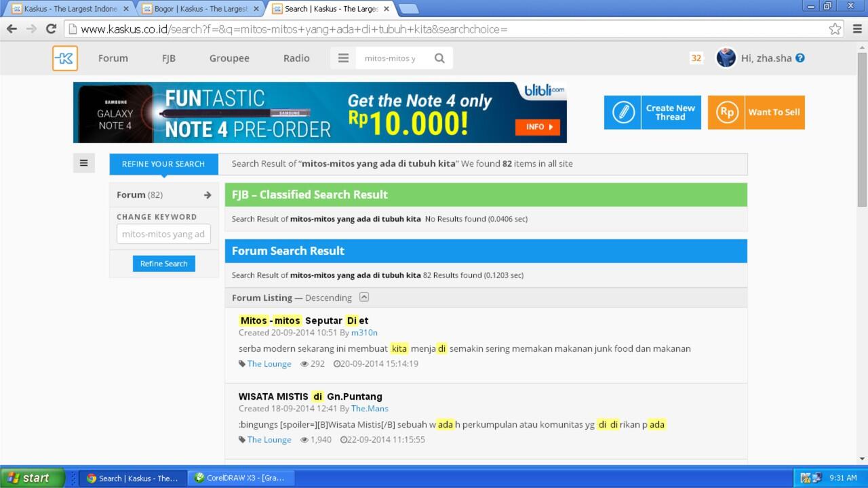Click the magnifier search icon in header
Viewport: 868px width, 488px height.
point(439,58)
